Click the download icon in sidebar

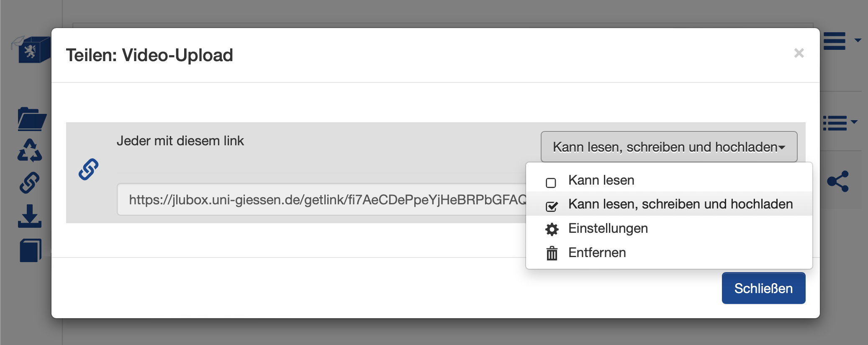coord(30,216)
